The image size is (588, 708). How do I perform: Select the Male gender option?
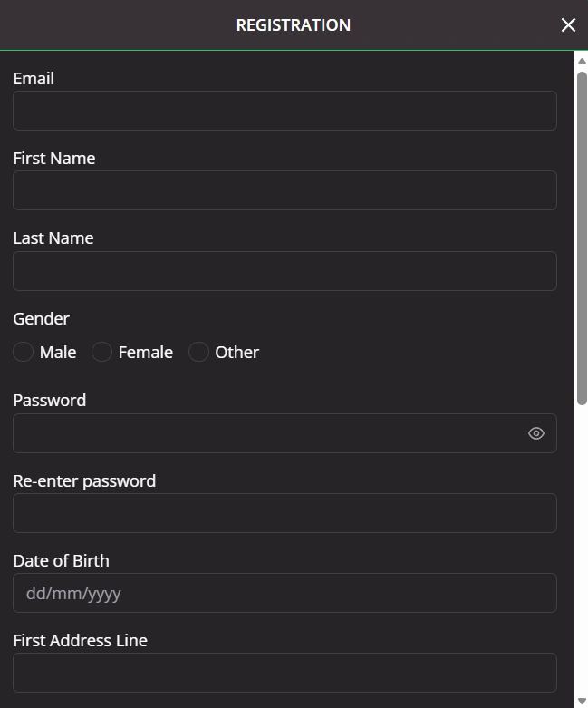[23, 352]
